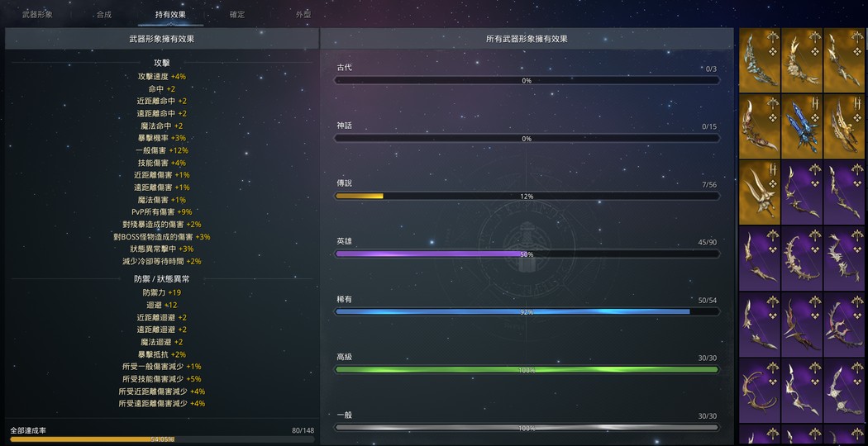Click the 魔法命中 +2 stat line
Image resolution: width=868 pixels, height=446 pixels.
[162, 126]
